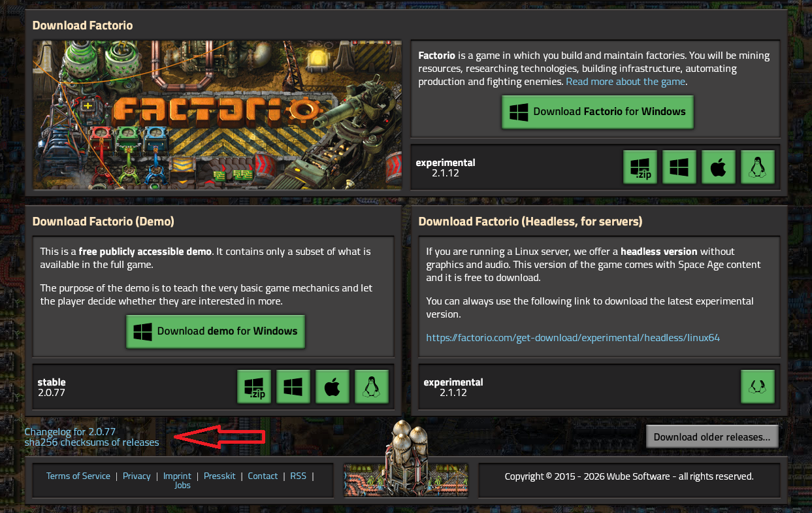812x513 pixels.
Task: Click the Download Factorio section heading
Action: click(82, 25)
